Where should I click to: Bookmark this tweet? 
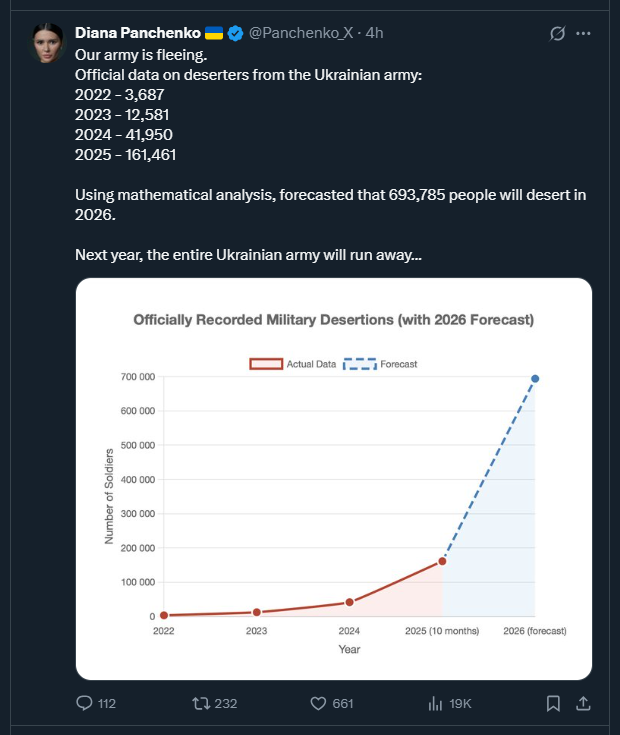[553, 703]
